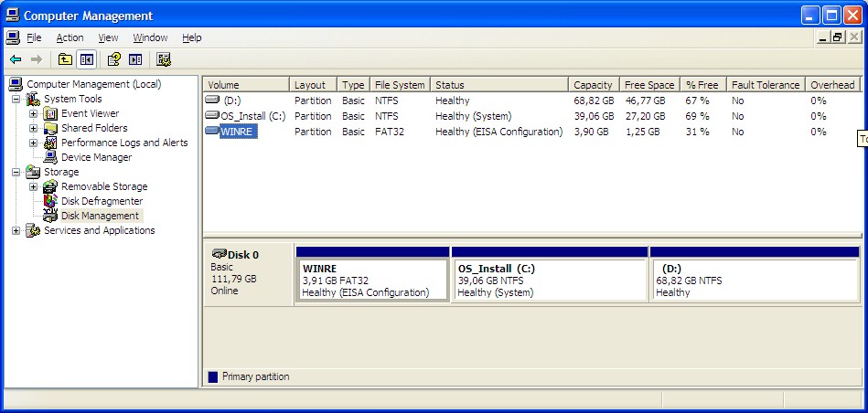Click the System Tools icon

(33, 99)
